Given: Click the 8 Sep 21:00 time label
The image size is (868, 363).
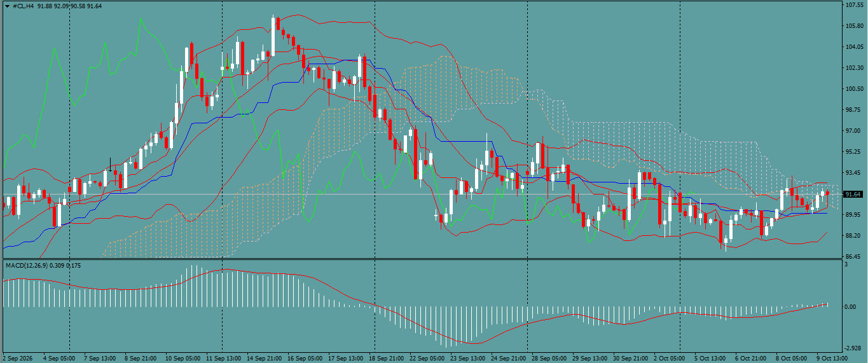Looking at the screenshot, I should (x=141, y=359).
